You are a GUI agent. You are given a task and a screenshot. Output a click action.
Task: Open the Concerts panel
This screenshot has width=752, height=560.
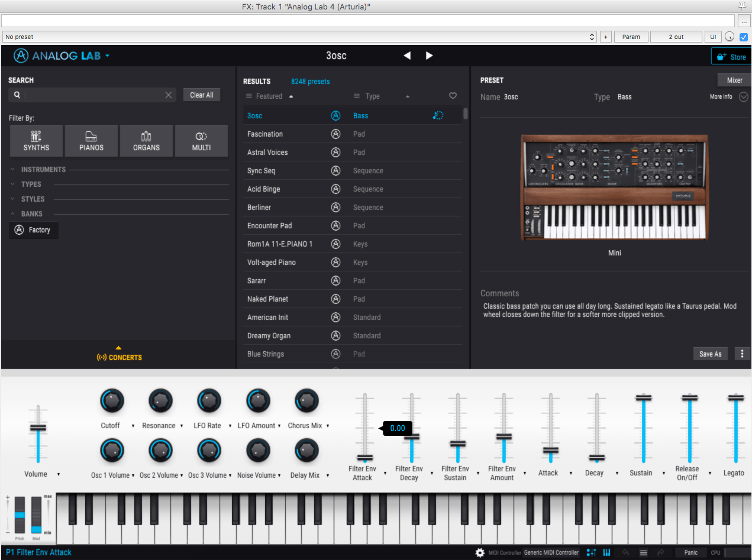point(119,354)
